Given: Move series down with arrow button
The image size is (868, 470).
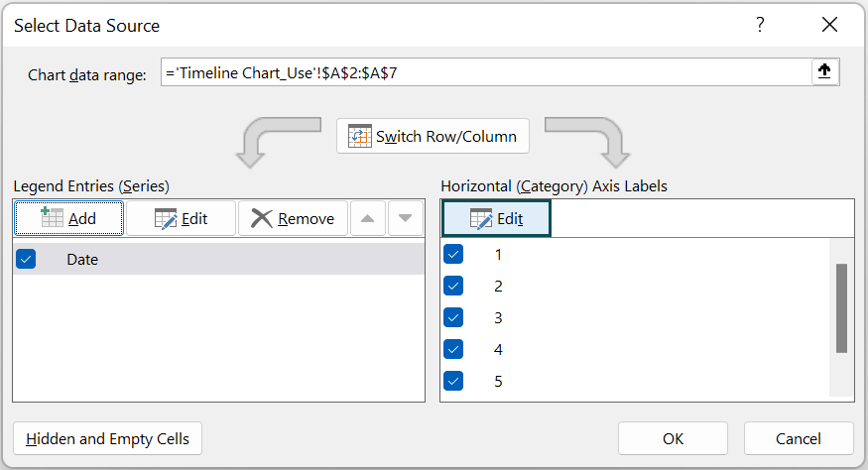Looking at the screenshot, I should [x=405, y=218].
